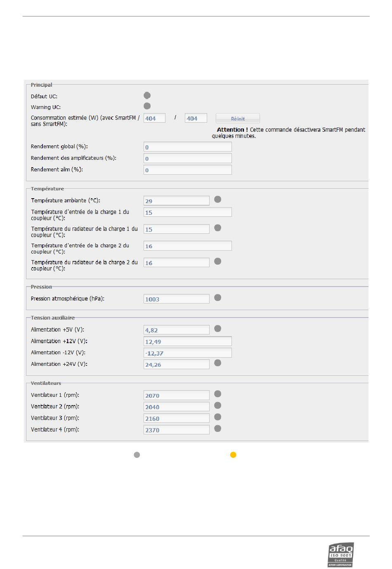This screenshot has width=392, height=569.
Task: Click the Warning UC status indicator
Action: 147,106
